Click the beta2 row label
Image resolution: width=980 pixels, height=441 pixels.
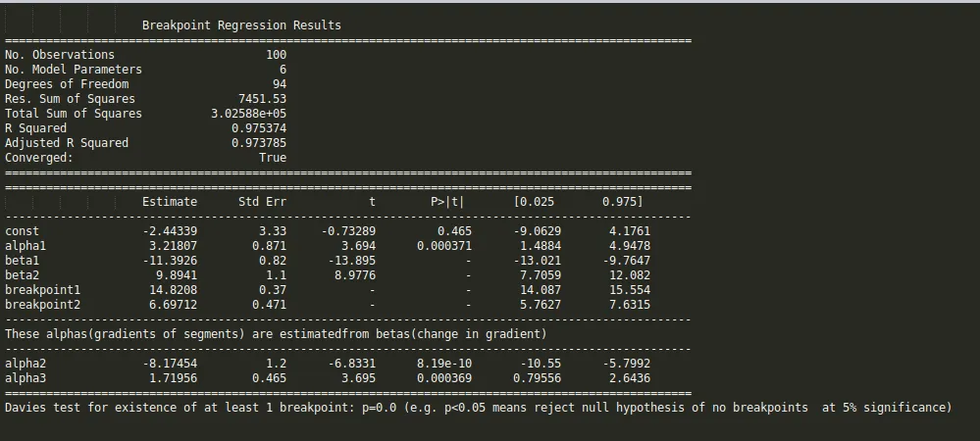pyautogui.click(x=22, y=275)
